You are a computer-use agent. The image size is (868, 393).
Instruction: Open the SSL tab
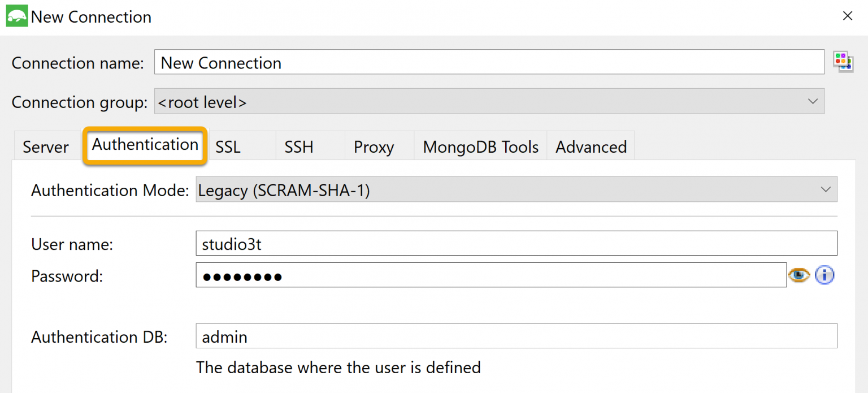point(228,147)
